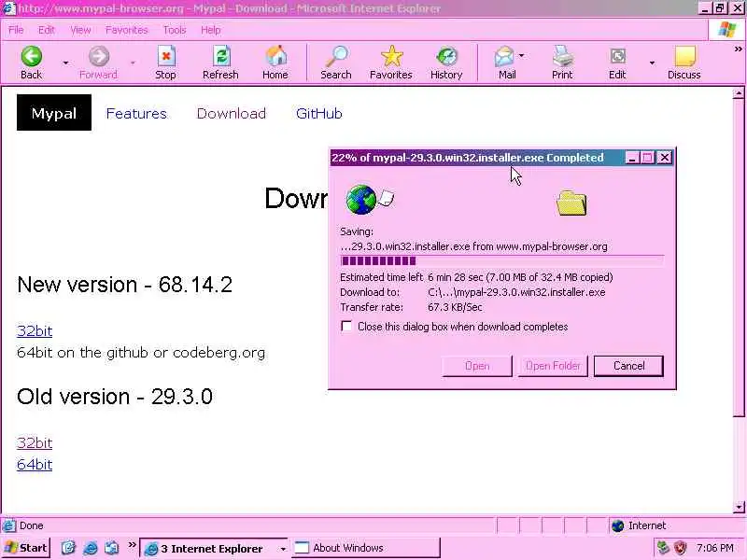Click the Open Folder button
This screenshot has height=560, width=747.
[x=553, y=366]
